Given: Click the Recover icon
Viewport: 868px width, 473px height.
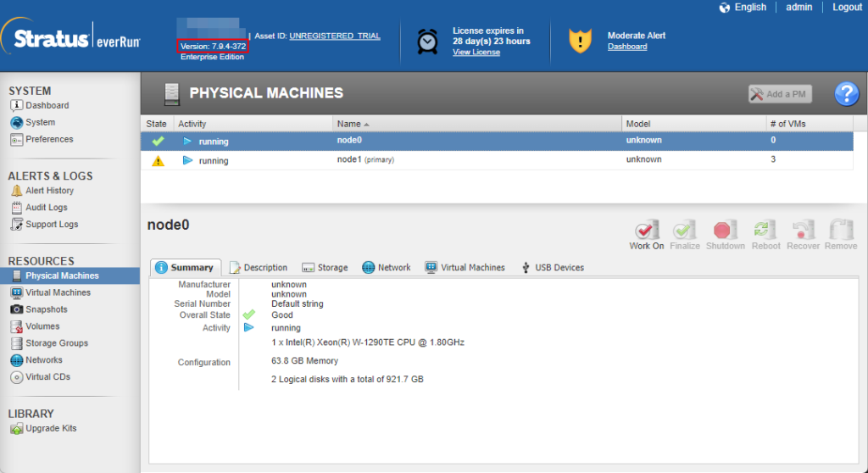Looking at the screenshot, I should [x=803, y=230].
